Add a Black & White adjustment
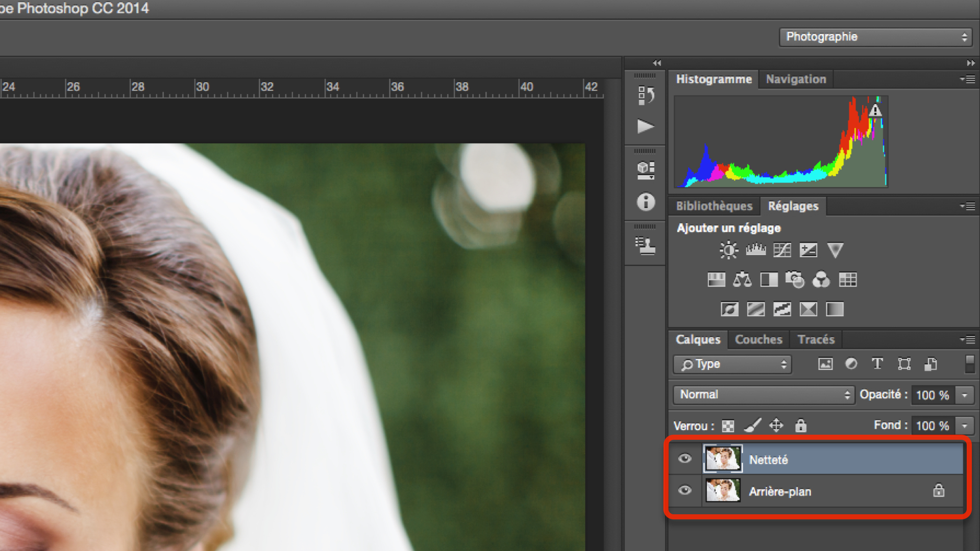The image size is (980, 551). click(x=769, y=280)
